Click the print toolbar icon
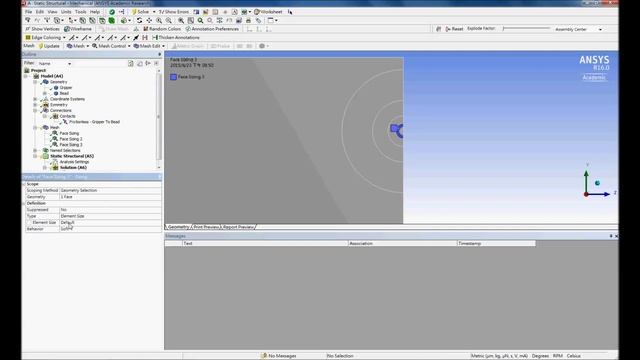Viewport: 640px width, 360px height. [249, 20]
